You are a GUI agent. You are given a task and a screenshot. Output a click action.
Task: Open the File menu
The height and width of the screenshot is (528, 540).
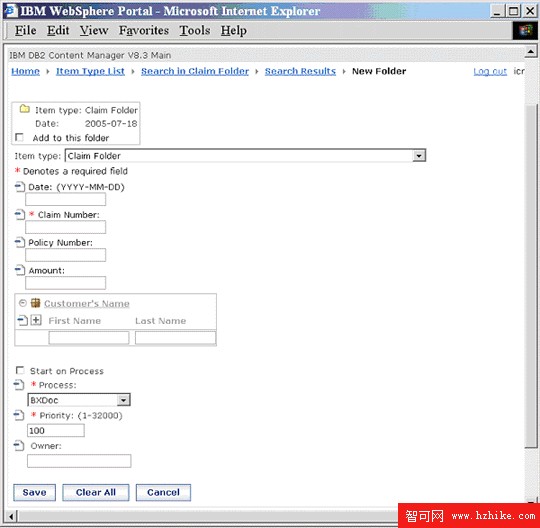pyautogui.click(x=25, y=30)
